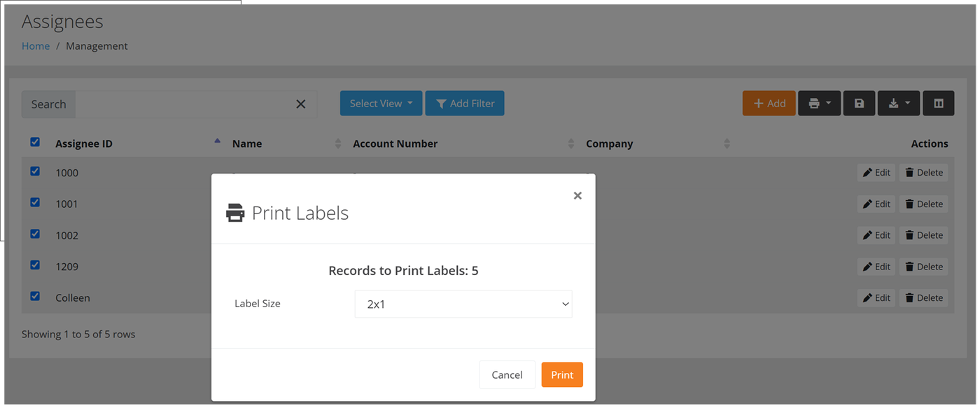Close Print Labels dialog with X
The width and height of the screenshot is (980, 408).
(x=577, y=196)
